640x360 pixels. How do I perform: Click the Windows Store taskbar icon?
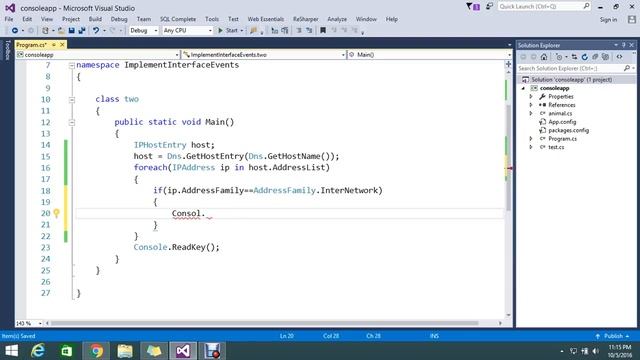click(67, 351)
